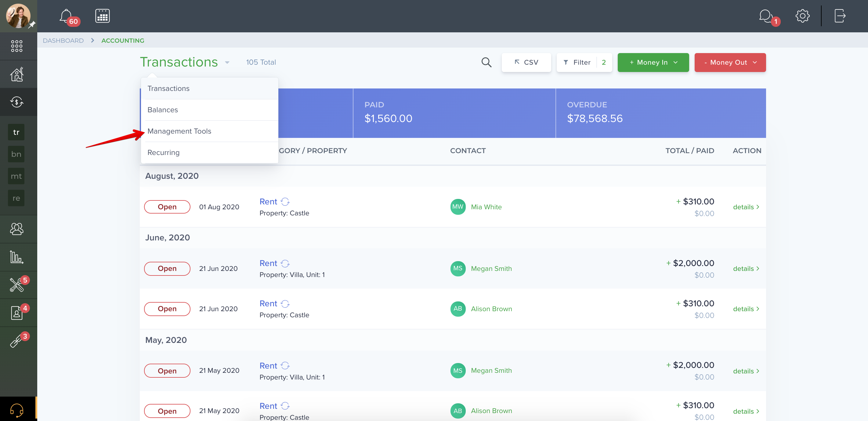Open the settings gear icon
The width and height of the screenshot is (868, 421).
[802, 16]
